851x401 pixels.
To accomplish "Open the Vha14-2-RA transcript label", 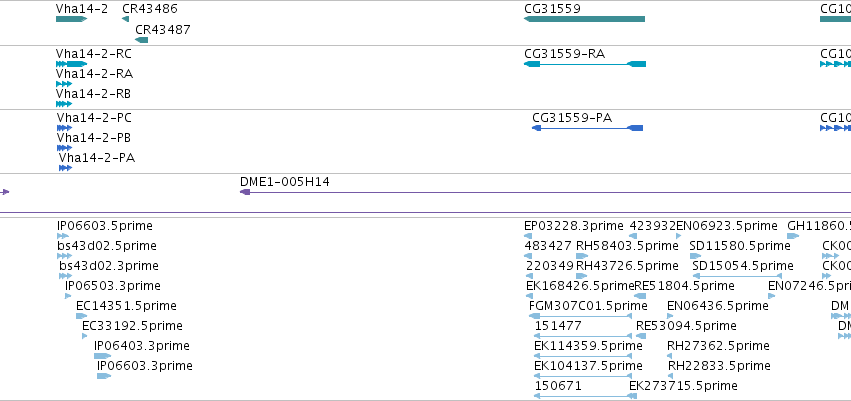I will point(94,74).
